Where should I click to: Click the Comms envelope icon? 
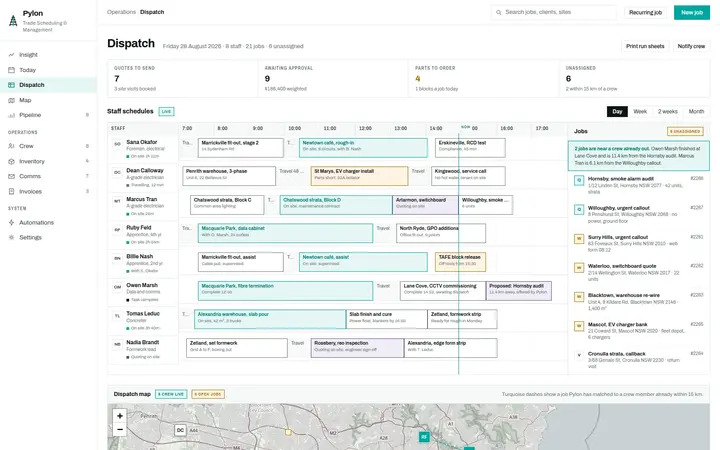pos(11,176)
